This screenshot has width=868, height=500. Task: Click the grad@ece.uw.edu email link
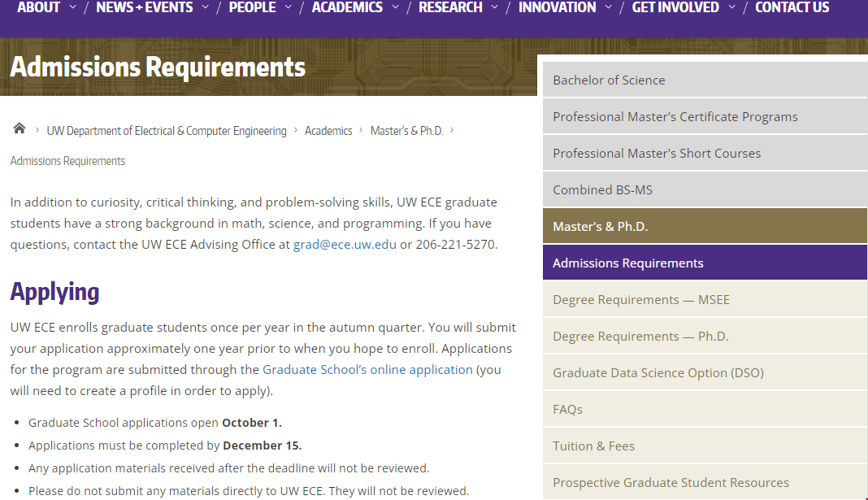click(345, 244)
